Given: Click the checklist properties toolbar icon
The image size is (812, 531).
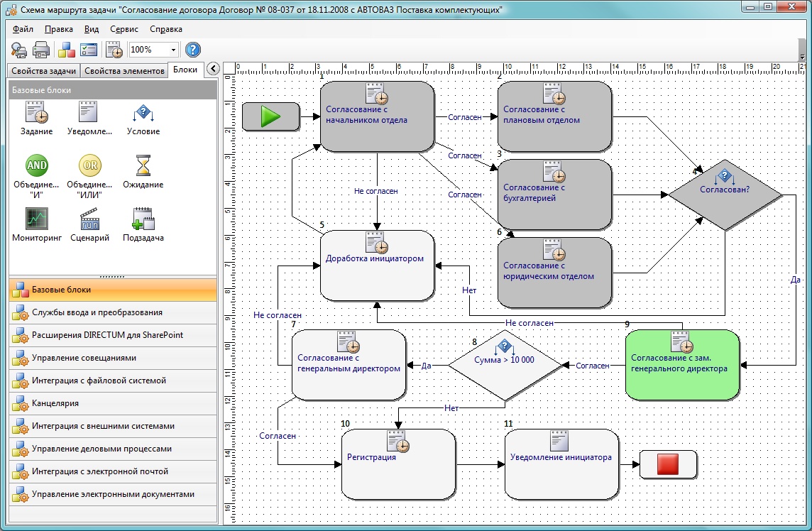Looking at the screenshot, I should (x=89, y=50).
